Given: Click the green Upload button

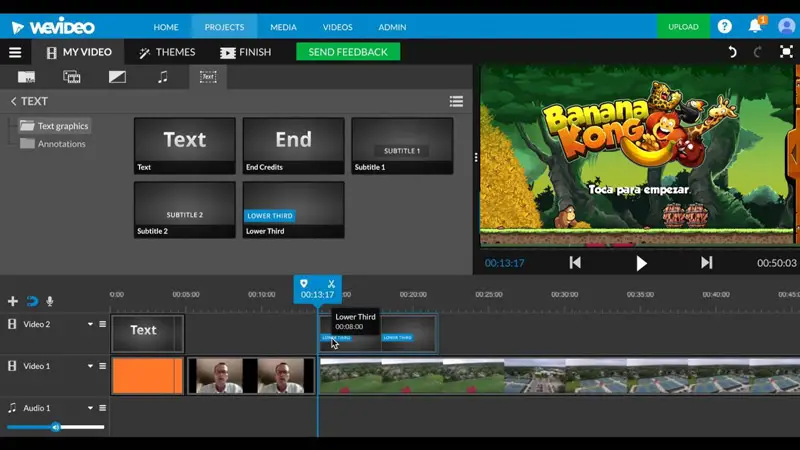Looking at the screenshot, I should coord(683,27).
